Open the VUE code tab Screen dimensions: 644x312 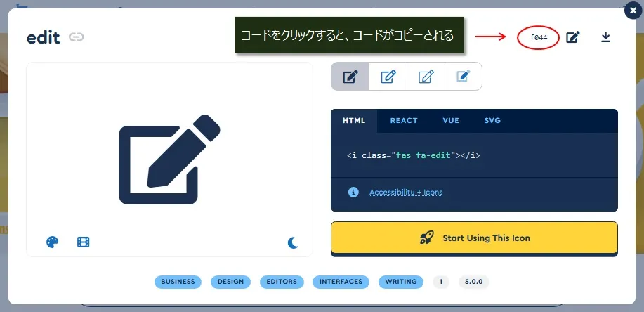tap(451, 121)
